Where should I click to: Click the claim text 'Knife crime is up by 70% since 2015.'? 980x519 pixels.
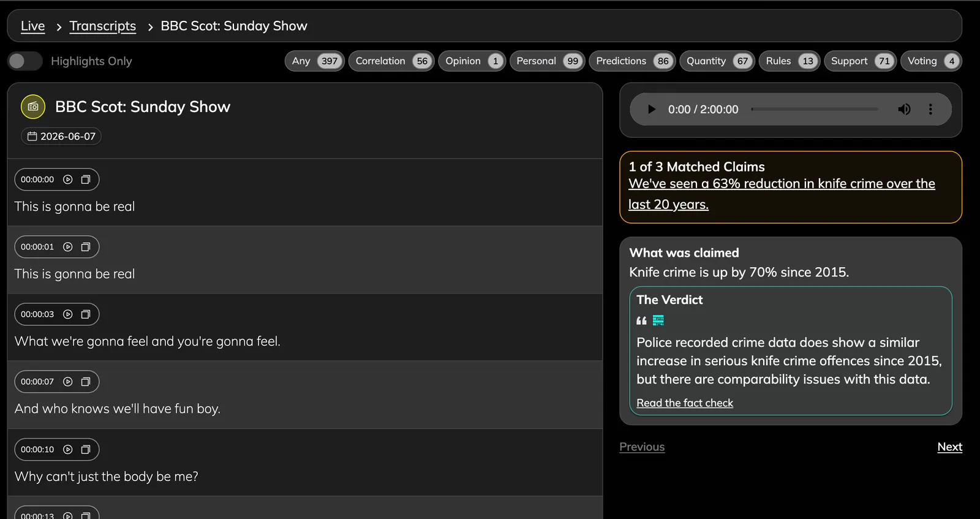739,272
